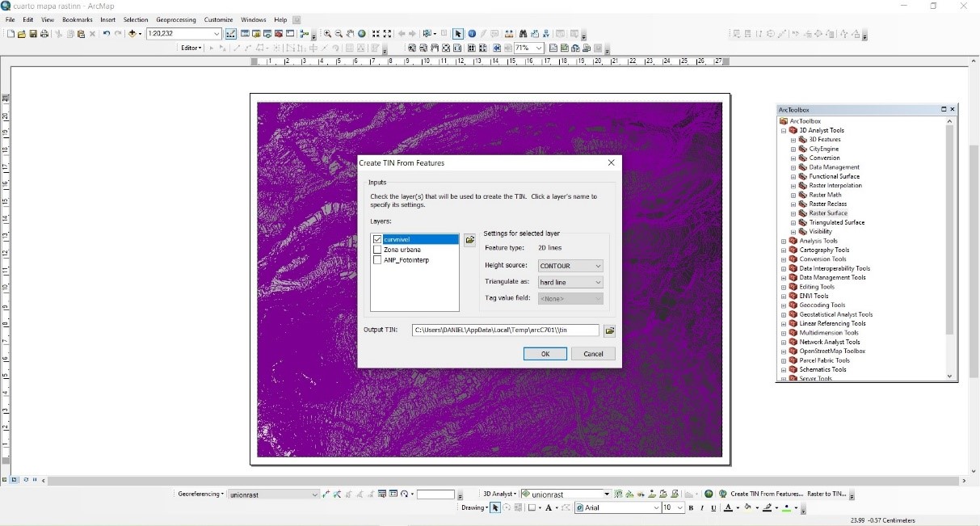Enable the ANP_Fotointerp layer checkbox
980x526 pixels.
[x=377, y=260]
